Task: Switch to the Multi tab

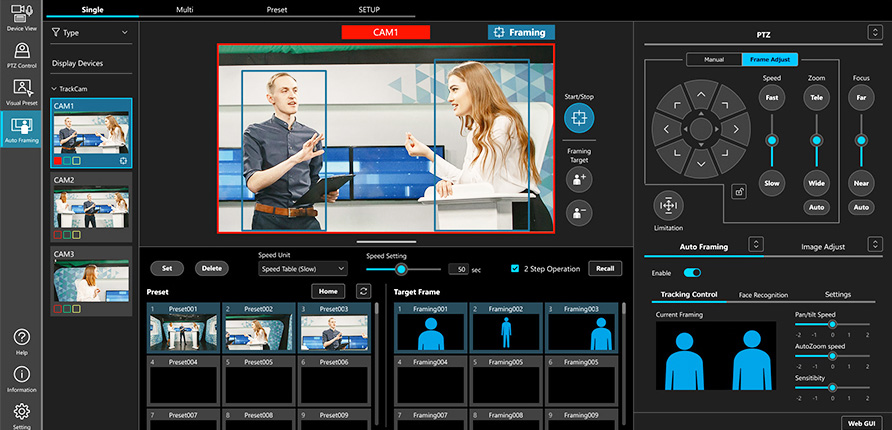Action: (184, 8)
